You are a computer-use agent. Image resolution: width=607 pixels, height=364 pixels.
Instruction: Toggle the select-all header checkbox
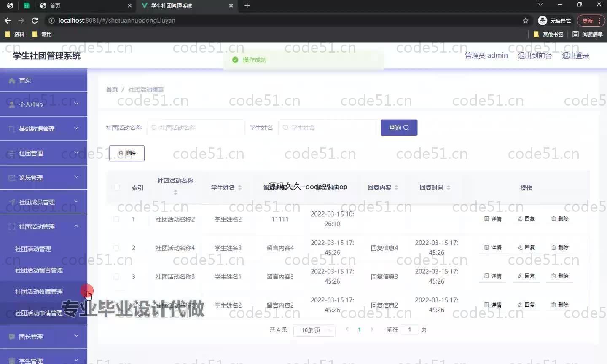click(x=117, y=187)
